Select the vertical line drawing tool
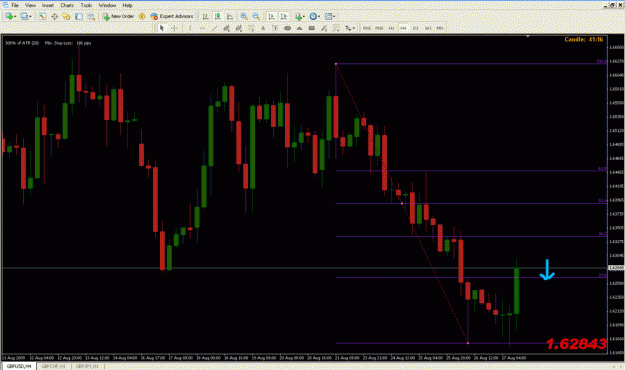Image resolution: width=625 pixels, height=370 pixels. [x=190, y=28]
